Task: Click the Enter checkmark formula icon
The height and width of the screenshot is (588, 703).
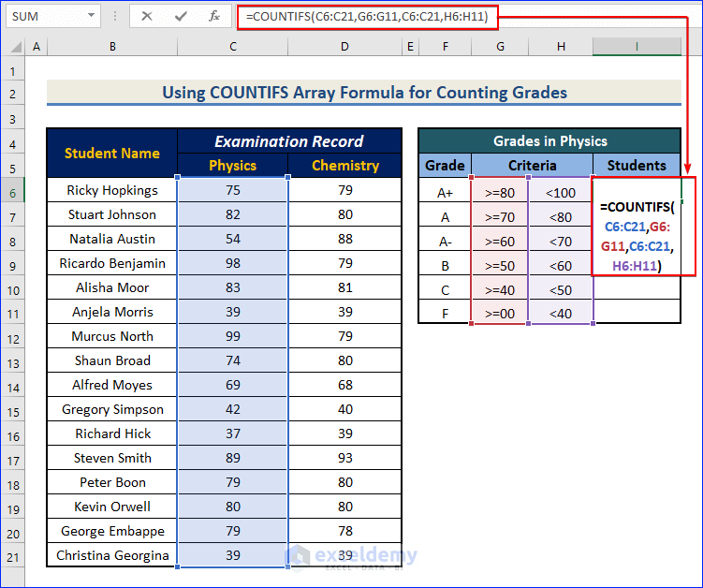Action: [181, 16]
